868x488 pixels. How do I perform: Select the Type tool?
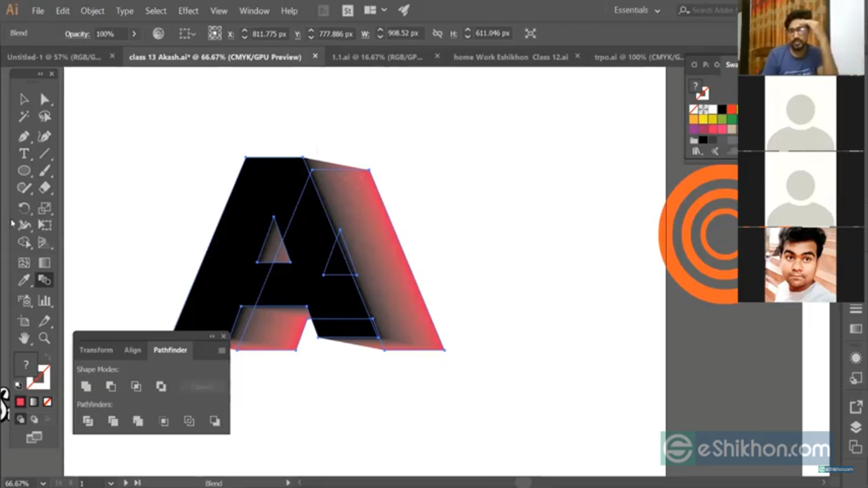[24, 153]
